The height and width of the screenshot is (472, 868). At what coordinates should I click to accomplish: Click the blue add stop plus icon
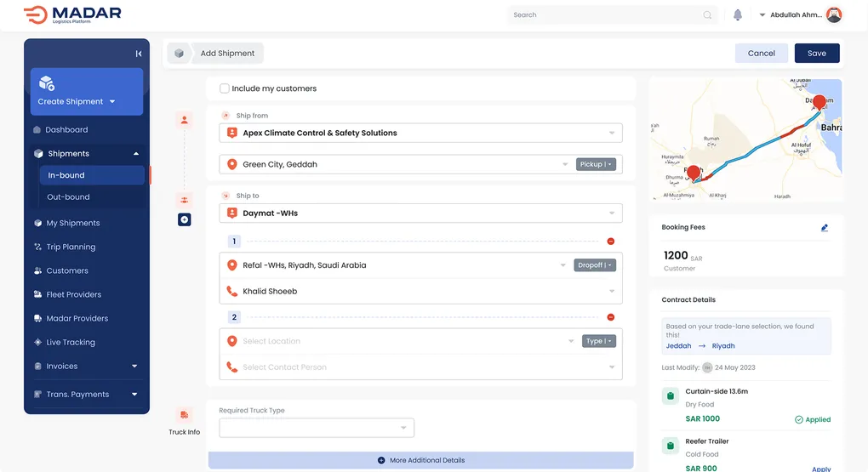185,219
